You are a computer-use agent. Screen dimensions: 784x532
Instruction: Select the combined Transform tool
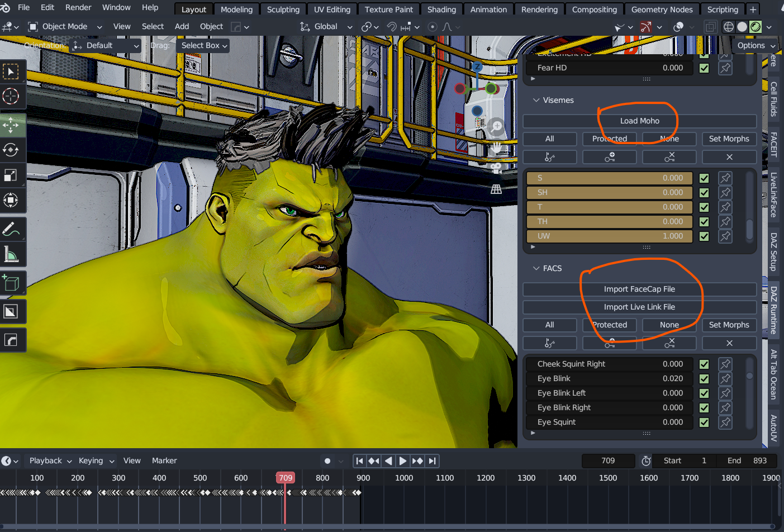click(x=11, y=199)
